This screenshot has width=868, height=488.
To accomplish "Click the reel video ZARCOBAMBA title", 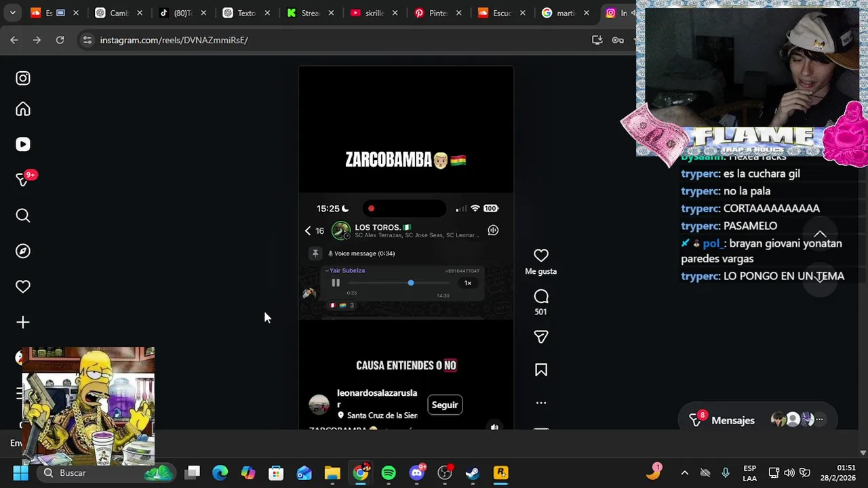I will [x=406, y=160].
